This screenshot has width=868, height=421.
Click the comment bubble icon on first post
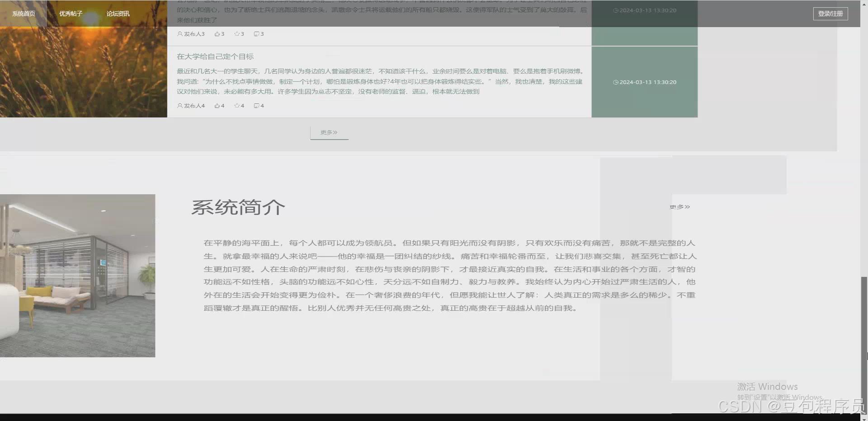point(257,34)
